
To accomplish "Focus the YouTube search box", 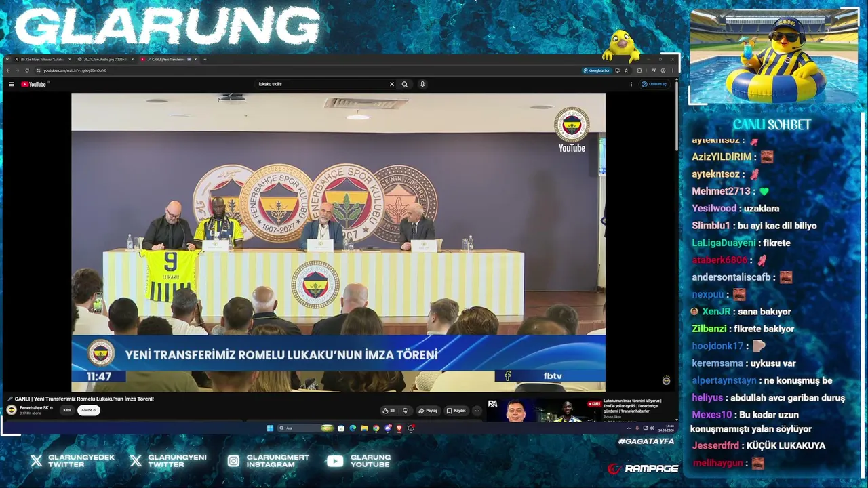I will [322, 84].
